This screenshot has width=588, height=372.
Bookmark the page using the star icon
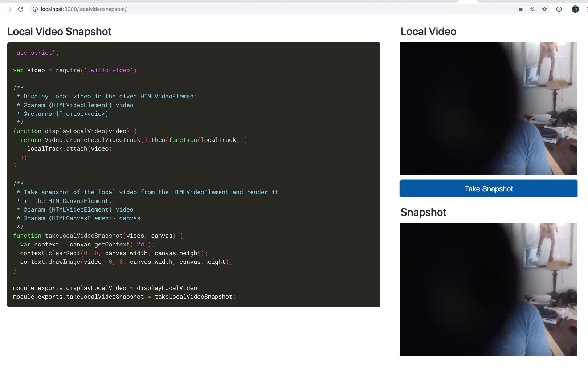(x=544, y=9)
